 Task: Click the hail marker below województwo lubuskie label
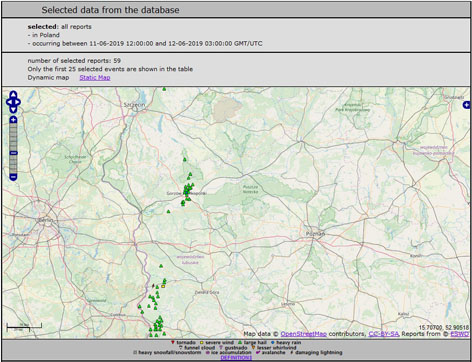tap(161, 266)
